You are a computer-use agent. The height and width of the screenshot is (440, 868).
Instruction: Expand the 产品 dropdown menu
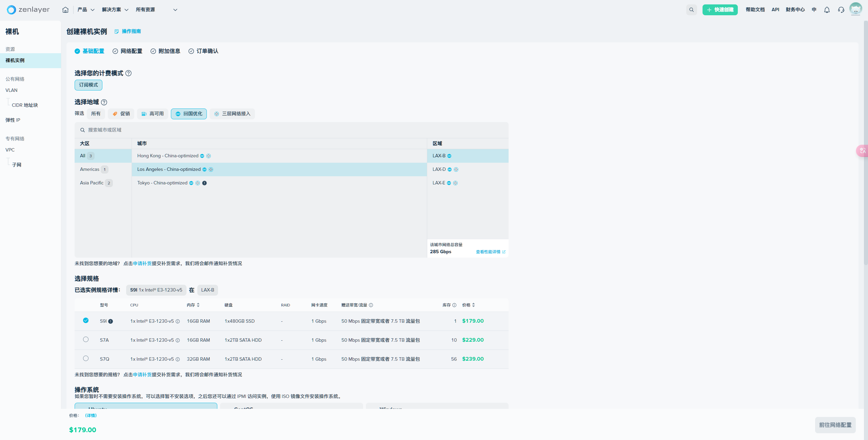coord(86,10)
